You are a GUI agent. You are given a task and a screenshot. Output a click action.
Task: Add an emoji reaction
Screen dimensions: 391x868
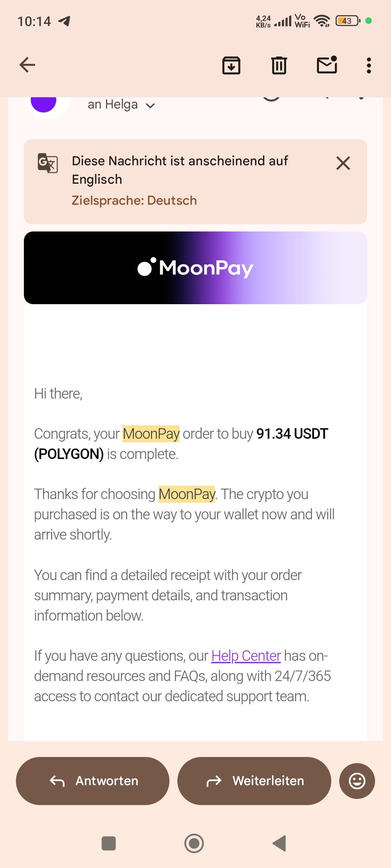357,781
